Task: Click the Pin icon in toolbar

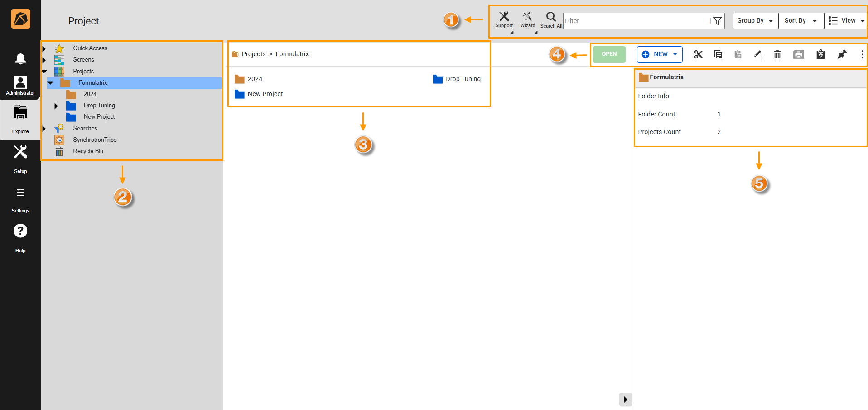Action: tap(842, 54)
